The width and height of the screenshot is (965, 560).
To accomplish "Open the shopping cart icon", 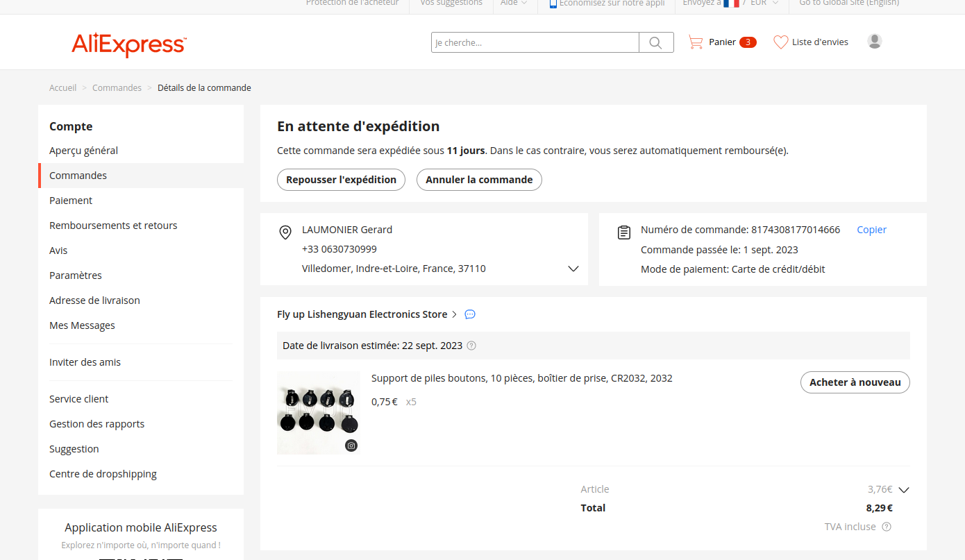I will coord(695,42).
